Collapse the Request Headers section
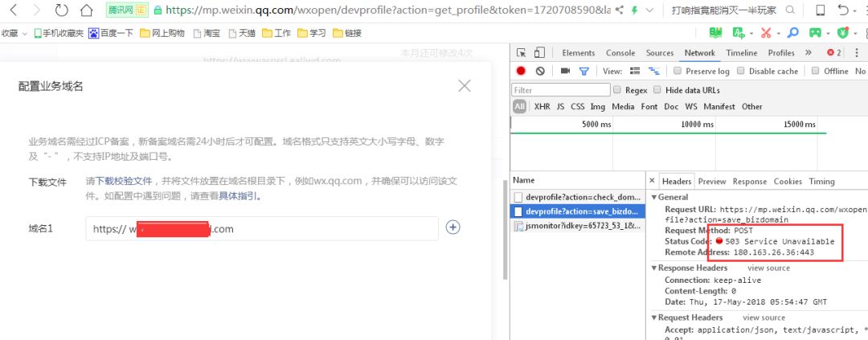 654,317
